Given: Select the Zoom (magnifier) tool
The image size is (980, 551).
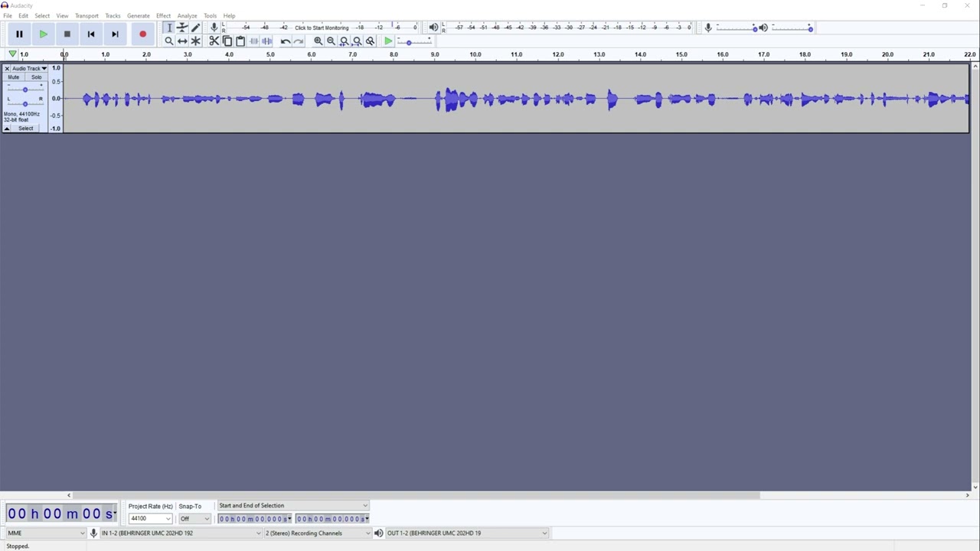Looking at the screenshot, I should coord(169,41).
